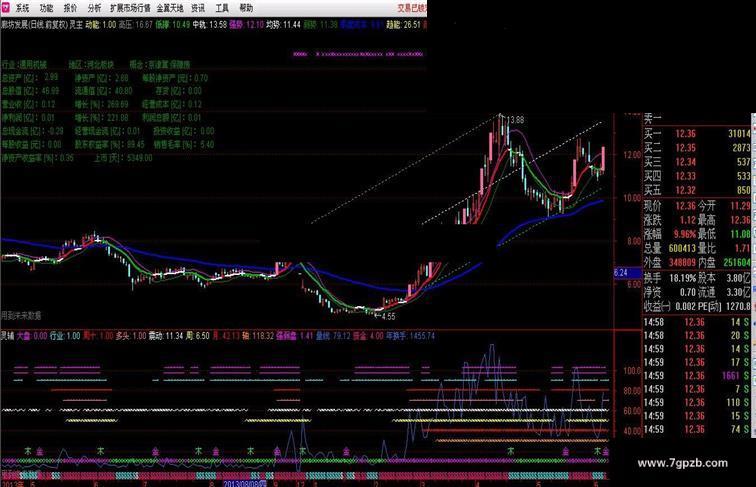Click the PE[动] 1270.8 value
The image size is (756, 487).
coord(738,306)
